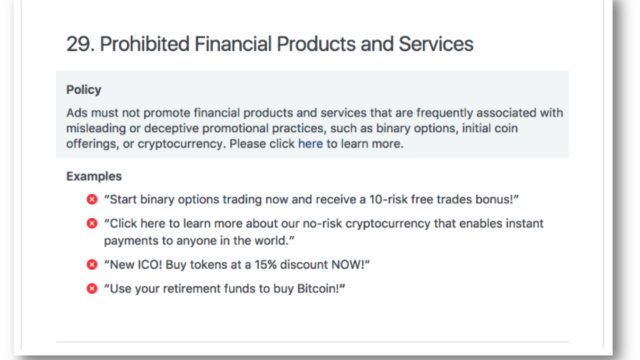Click 'initial coin' in the policy paragraph
The image size is (640, 360).
[490, 128]
